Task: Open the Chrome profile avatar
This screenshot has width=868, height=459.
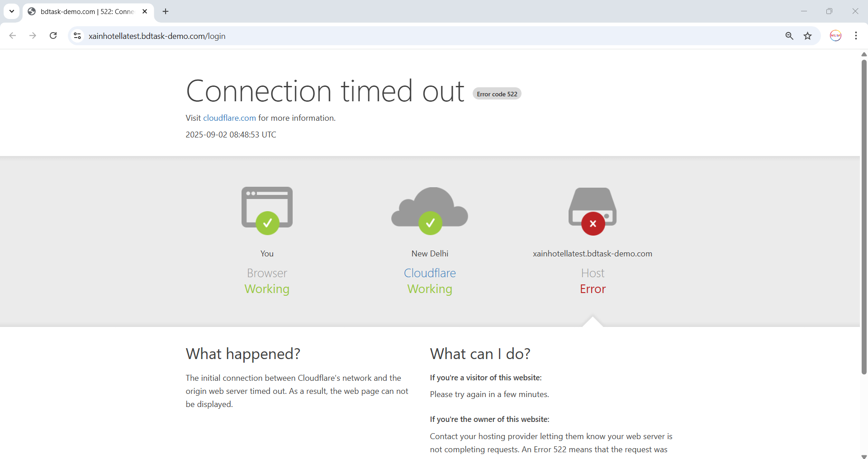Action: [x=835, y=36]
